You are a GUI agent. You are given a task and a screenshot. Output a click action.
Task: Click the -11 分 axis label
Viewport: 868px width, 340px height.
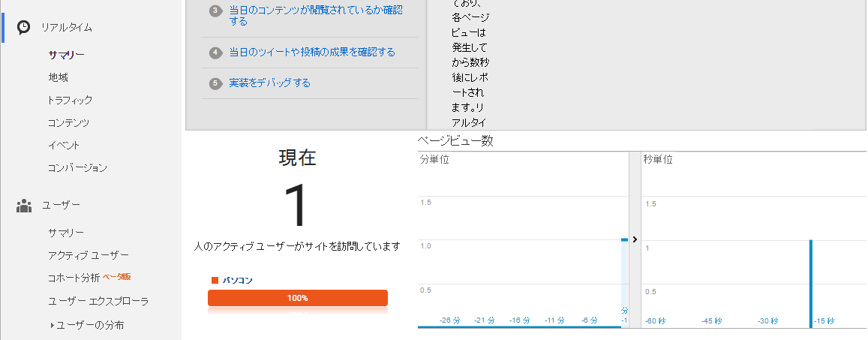[554, 320]
